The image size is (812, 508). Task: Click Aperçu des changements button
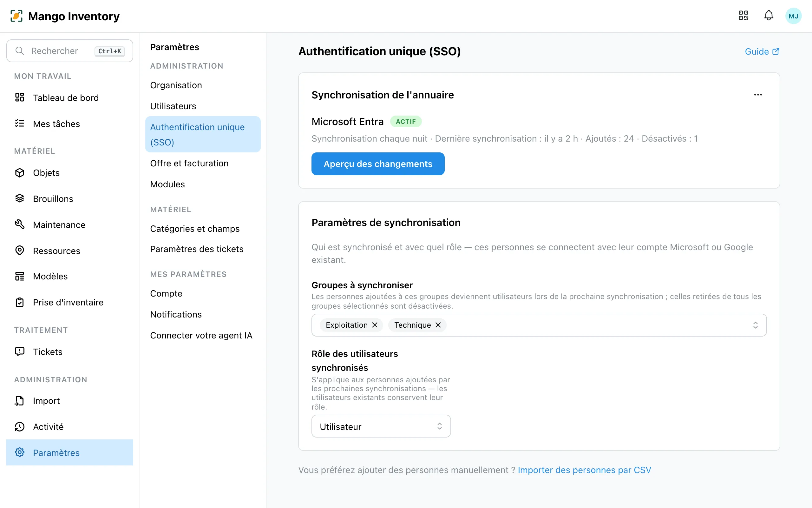378,164
